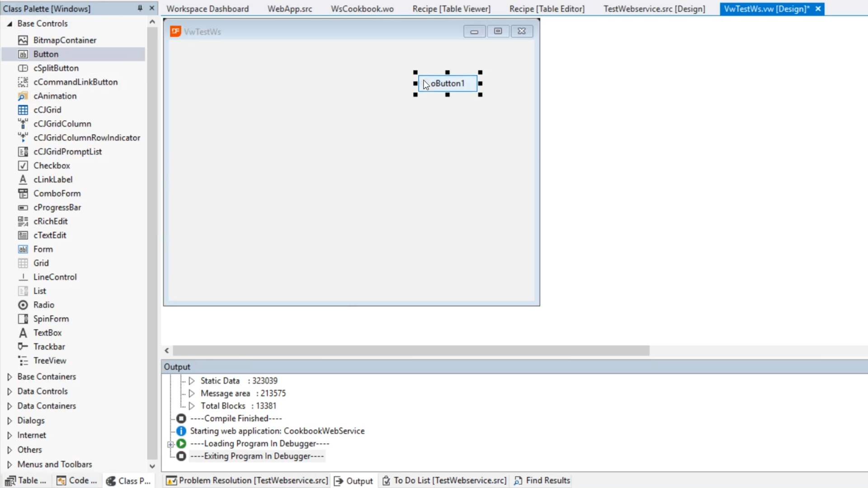Select the TreeView control icon
The height and width of the screenshot is (488, 868).
click(x=23, y=361)
